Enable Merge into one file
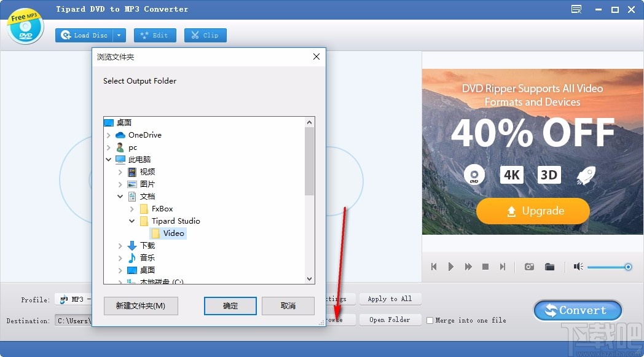The width and height of the screenshot is (644, 357). click(429, 320)
